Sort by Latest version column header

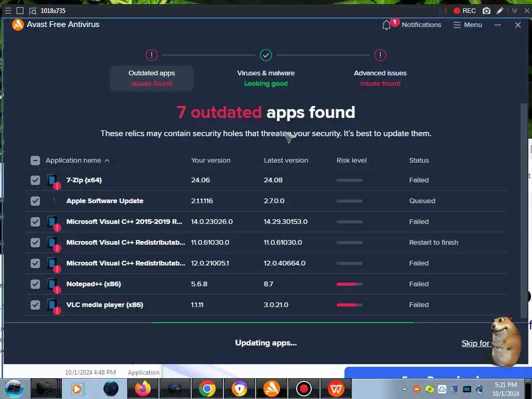click(x=286, y=161)
